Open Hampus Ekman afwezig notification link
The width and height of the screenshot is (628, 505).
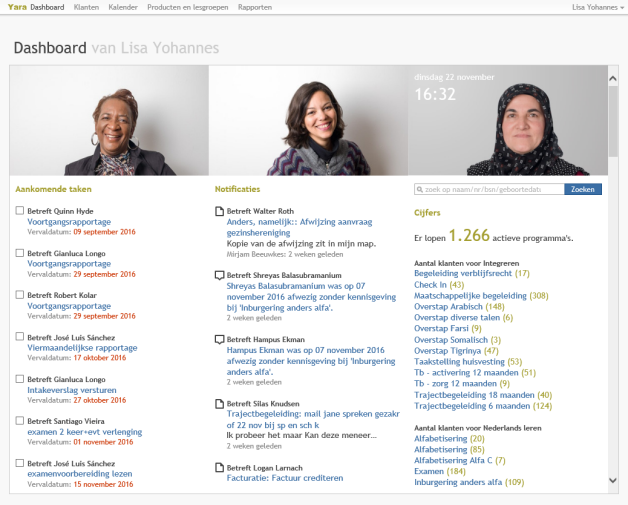(x=311, y=361)
